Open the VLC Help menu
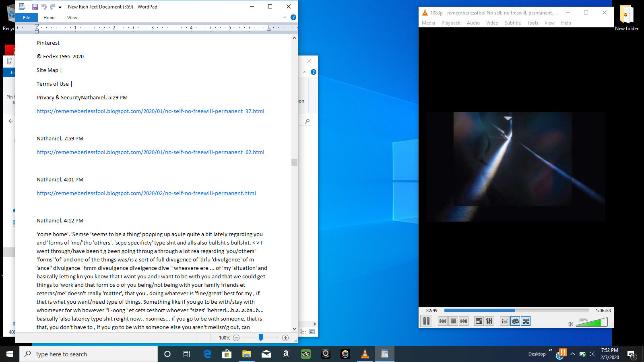 [566, 23]
